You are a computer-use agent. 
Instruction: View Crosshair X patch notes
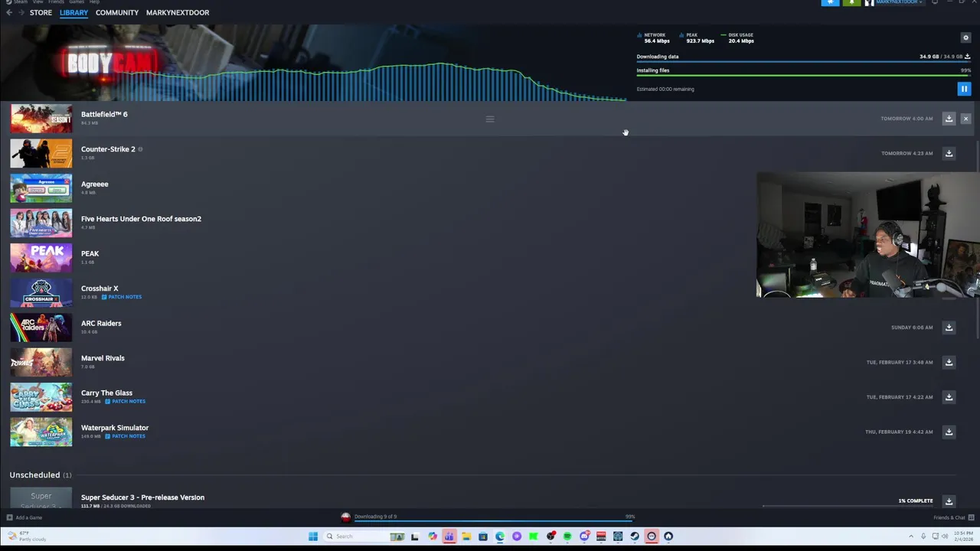(122, 297)
